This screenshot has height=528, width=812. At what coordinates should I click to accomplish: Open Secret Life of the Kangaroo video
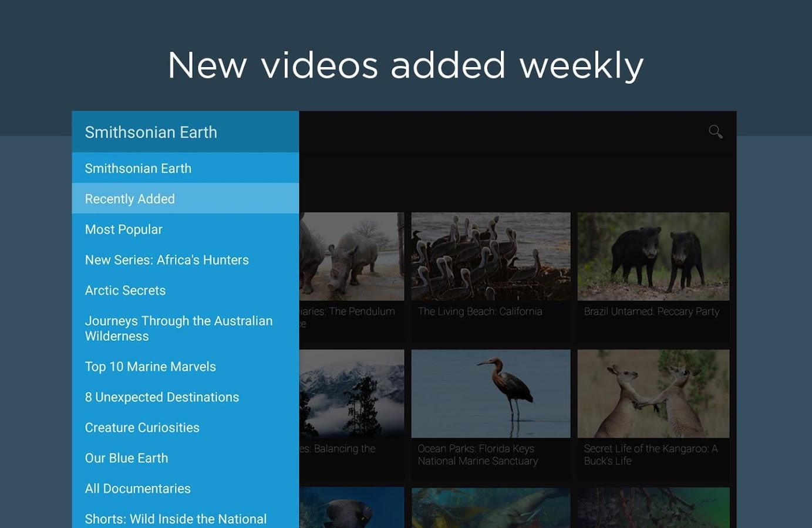pos(653,394)
